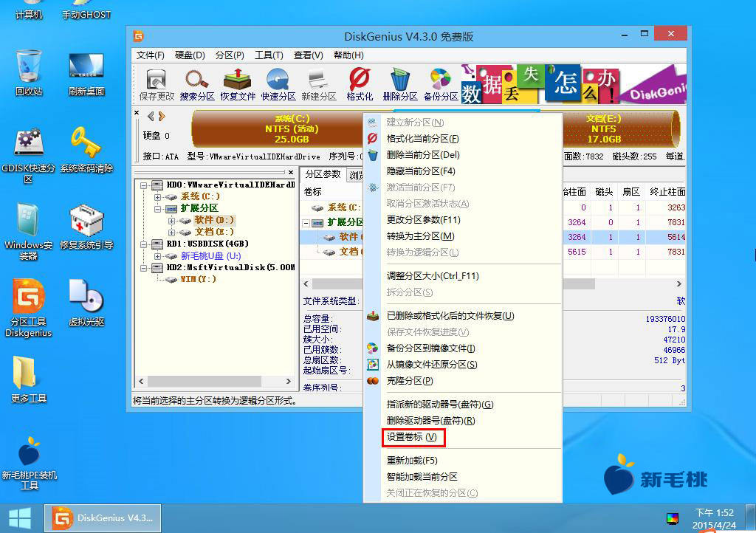The width and height of the screenshot is (756, 533).
Task: Click the Format (格式化) toolbar icon
Action: click(x=360, y=84)
